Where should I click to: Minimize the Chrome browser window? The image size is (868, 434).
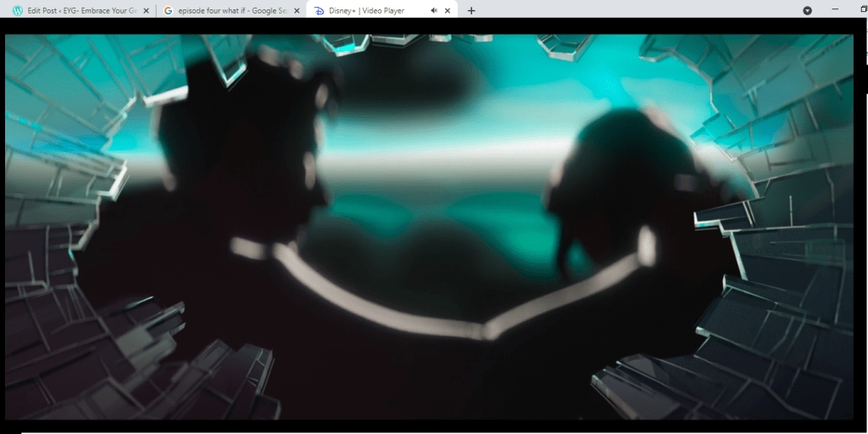pyautogui.click(x=839, y=10)
